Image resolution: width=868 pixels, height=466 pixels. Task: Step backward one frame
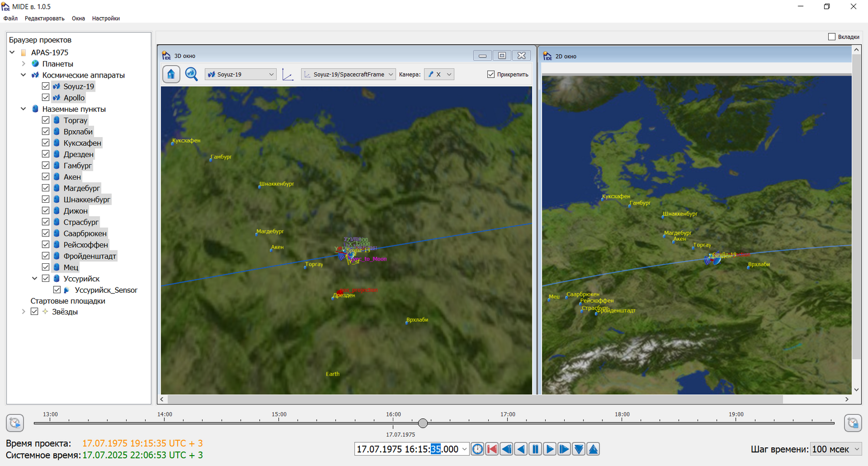[x=506, y=449]
